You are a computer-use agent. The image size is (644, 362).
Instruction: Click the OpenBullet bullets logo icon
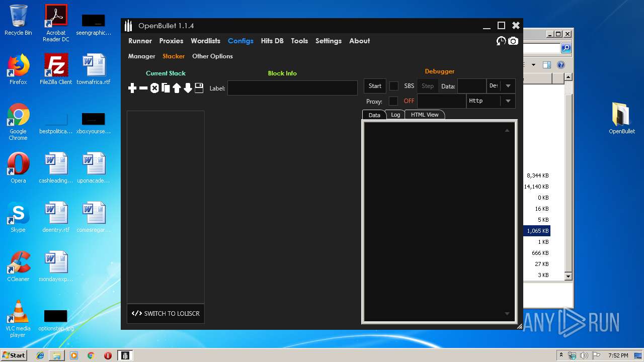click(x=128, y=26)
